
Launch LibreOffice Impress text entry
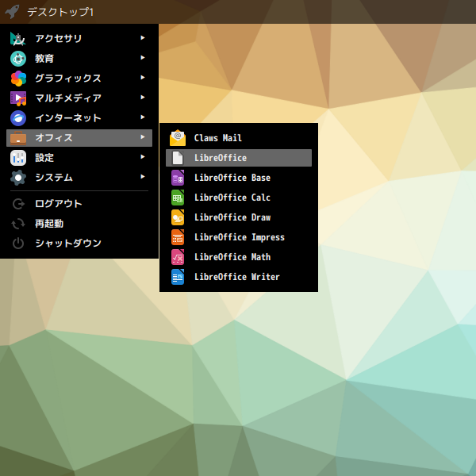pyautogui.click(x=240, y=237)
